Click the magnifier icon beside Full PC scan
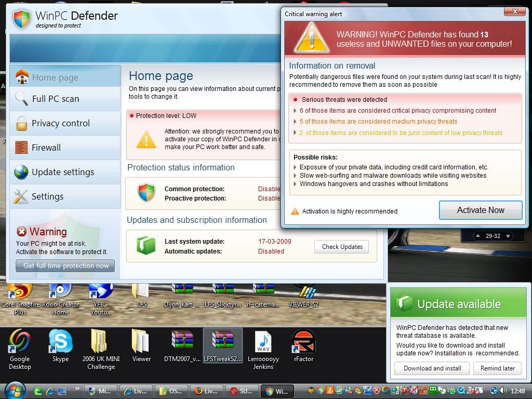The height and width of the screenshot is (399, 532). [21, 99]
